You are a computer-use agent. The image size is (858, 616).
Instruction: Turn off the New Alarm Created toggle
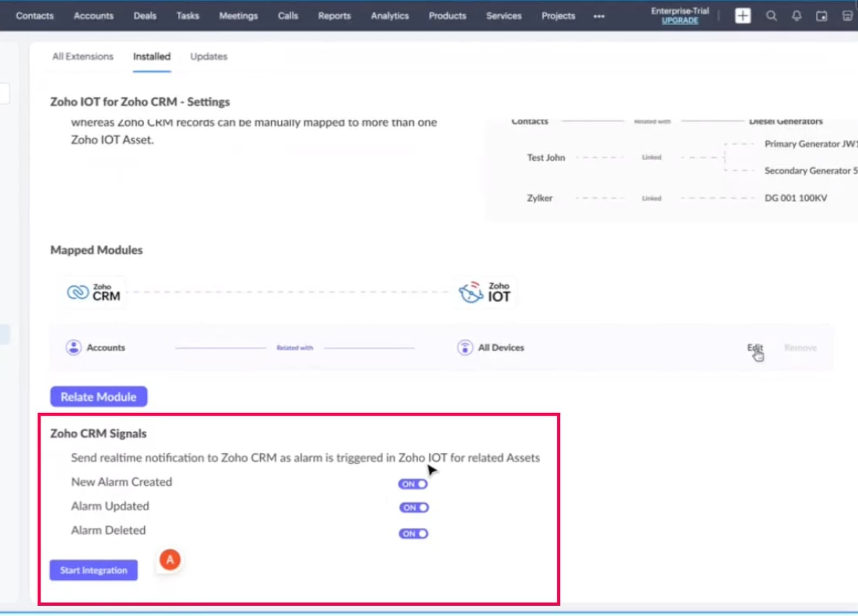(x=413, y=484)
